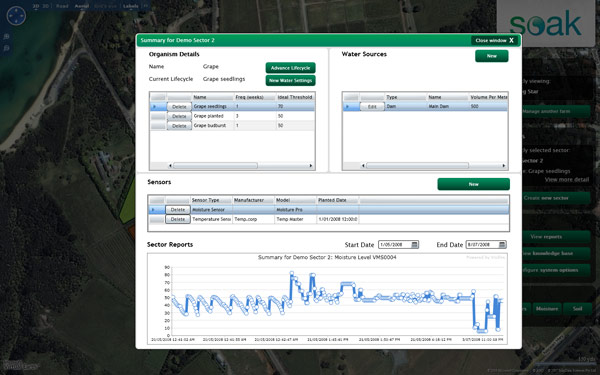Click New button in Water Sources

(492, 56)
